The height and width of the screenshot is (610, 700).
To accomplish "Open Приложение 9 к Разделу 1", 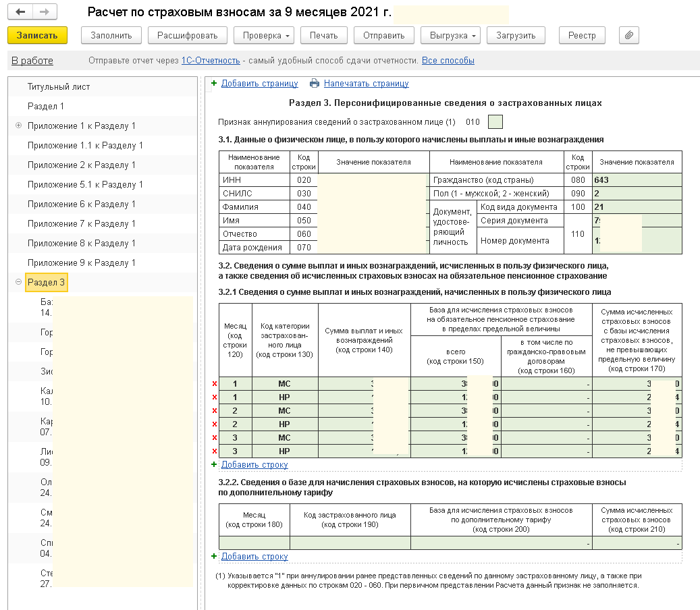I will tap(81, 263).
